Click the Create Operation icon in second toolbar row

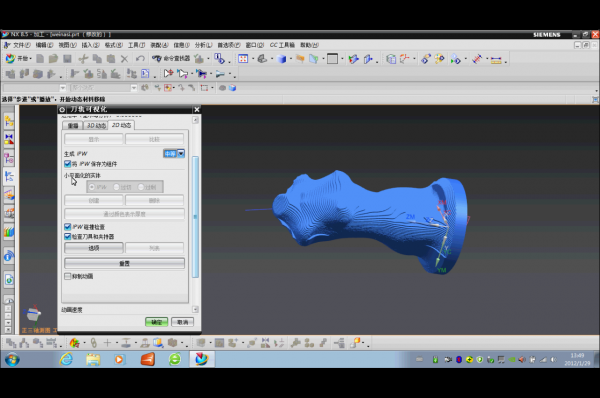51,73
